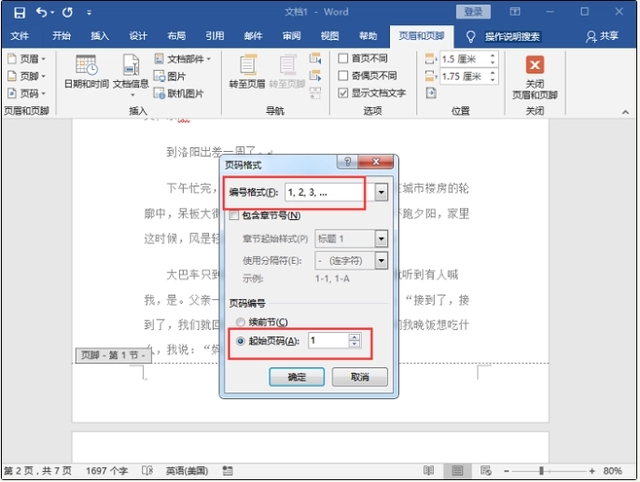Open the Insert ribbon tab
The image size is (640, 482).
[100, 36]
